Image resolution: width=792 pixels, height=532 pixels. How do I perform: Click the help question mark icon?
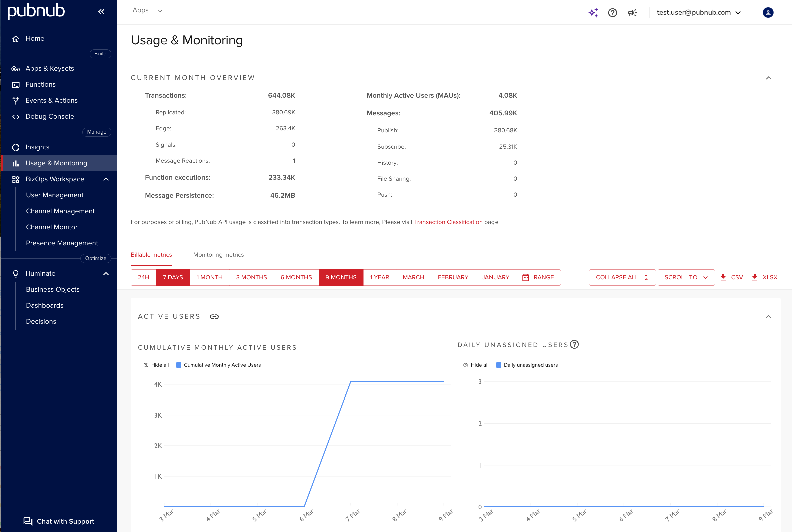point(612,13)
